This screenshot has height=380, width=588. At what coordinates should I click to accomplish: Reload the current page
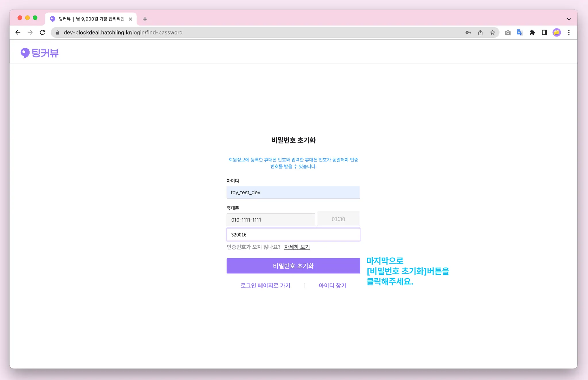(x=42, y=32)
